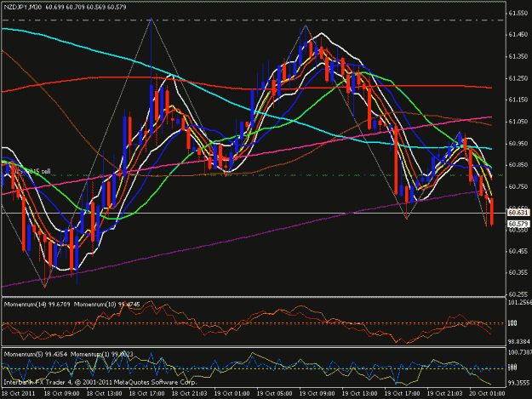Click the 18 Oct 21:03 time label
This screenshot has height=399, width=532.
tap(189, 394)
